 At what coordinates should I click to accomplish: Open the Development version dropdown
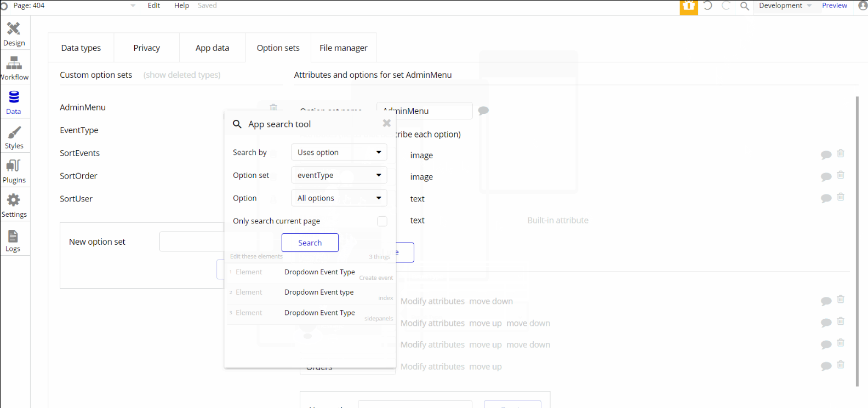coord(785,5)
